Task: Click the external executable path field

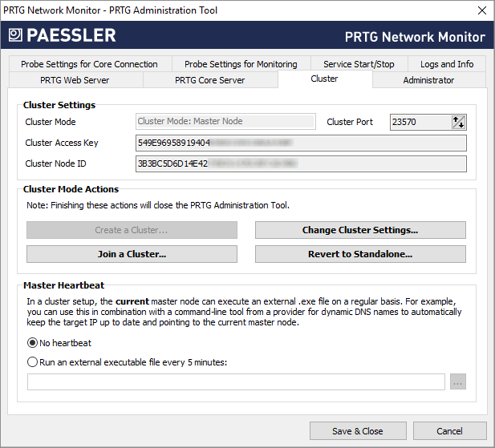Action: pos(236,381)
